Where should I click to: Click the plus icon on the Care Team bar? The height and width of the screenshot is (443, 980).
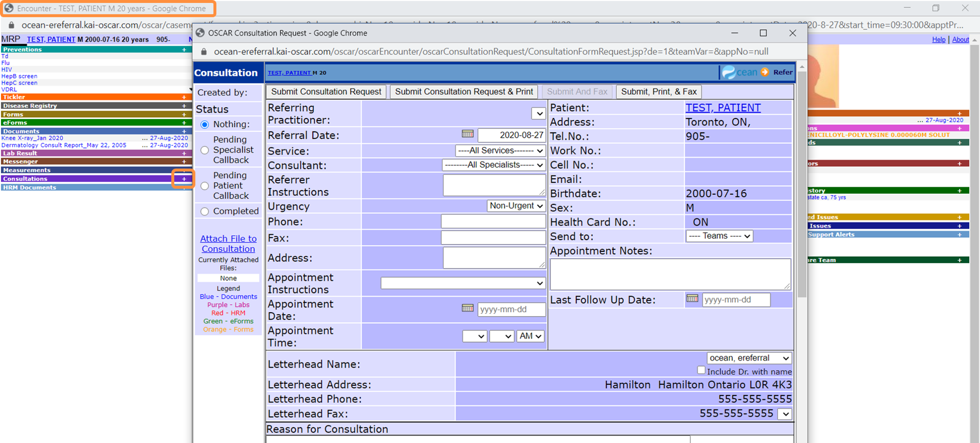959,260
